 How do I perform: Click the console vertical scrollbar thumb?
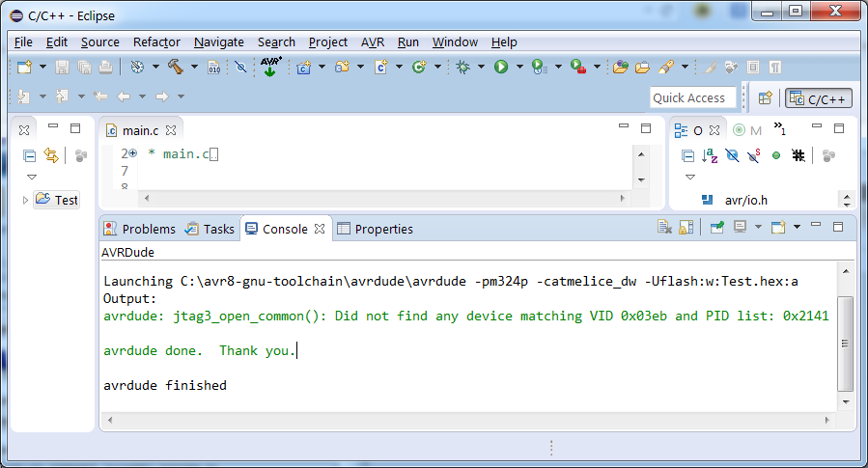click(x=845, y=344)
